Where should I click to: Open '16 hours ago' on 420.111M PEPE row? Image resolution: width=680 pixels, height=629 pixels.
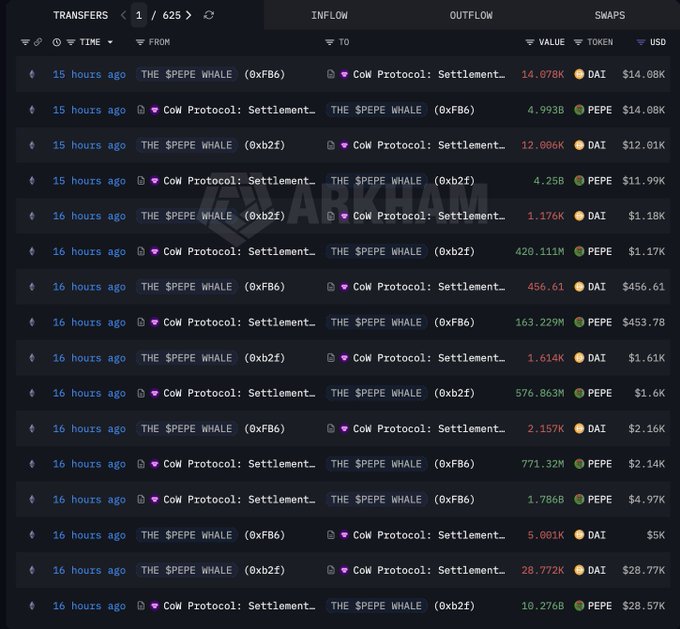click(89, 251)
